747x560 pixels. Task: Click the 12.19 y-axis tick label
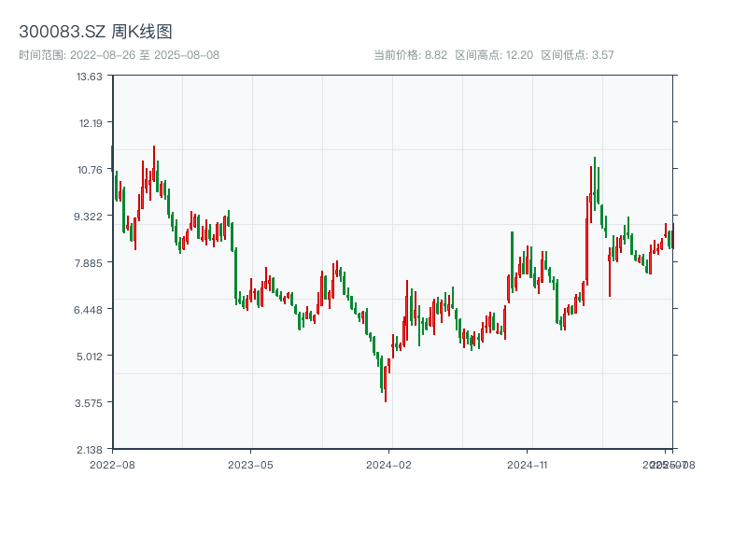[x=90, y=123]
